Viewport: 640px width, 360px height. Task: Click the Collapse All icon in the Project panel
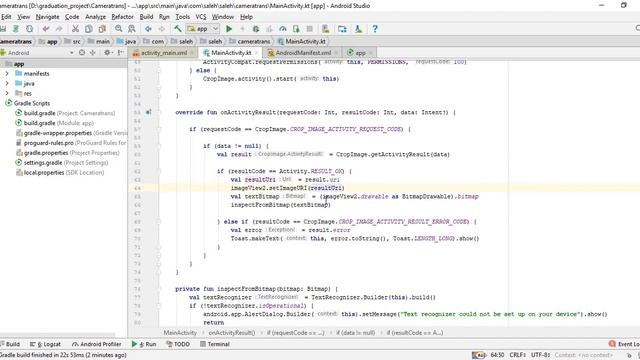coord(93,53)
